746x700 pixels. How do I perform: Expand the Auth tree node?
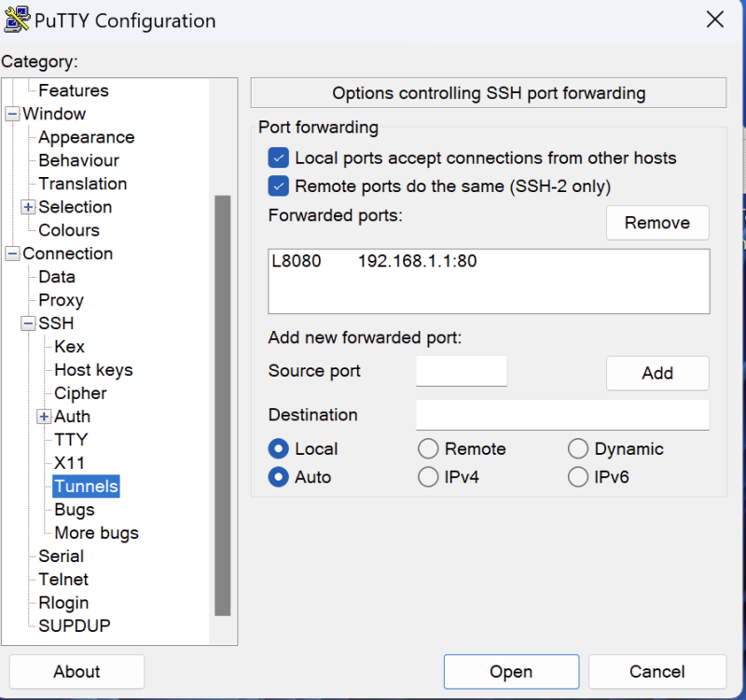pyautogui.click(x=44, y=417)
